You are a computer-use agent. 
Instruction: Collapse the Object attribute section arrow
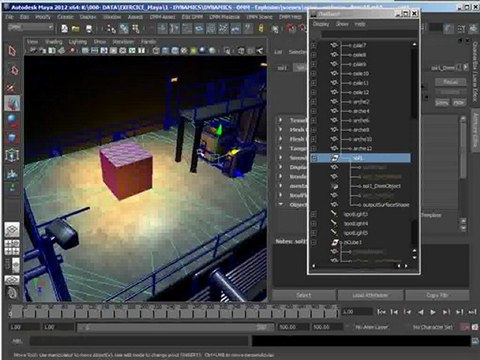point(281,204)
